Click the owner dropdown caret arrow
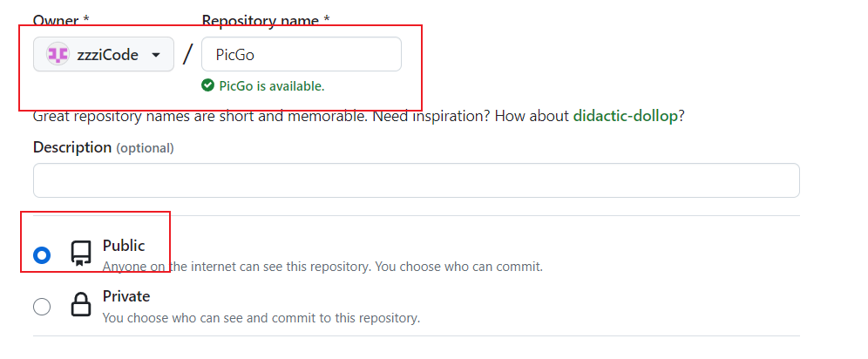This screenshot has height=359, width=868. [156, 55]
